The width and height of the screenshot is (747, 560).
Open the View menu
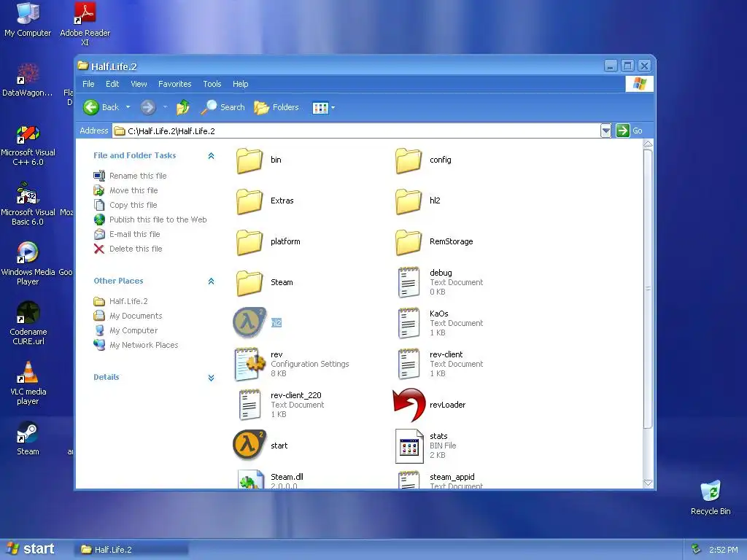point(139,84)
